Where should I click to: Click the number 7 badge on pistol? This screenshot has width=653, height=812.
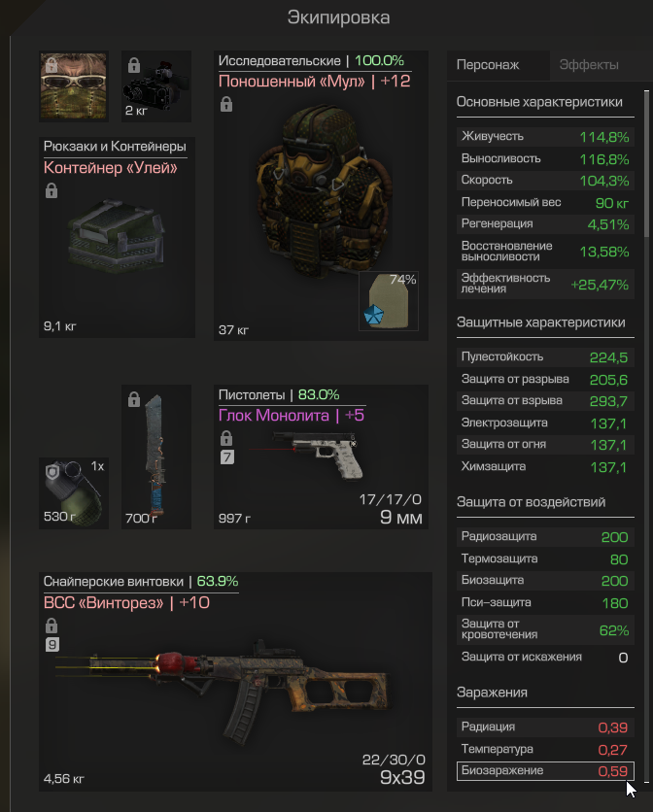(x=227, y=457)
